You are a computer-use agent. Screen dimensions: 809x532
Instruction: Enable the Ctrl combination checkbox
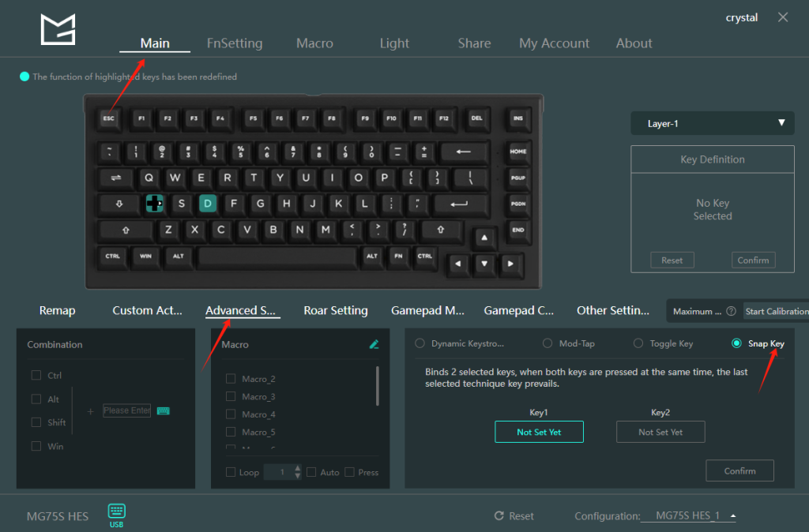coord(36,375)
